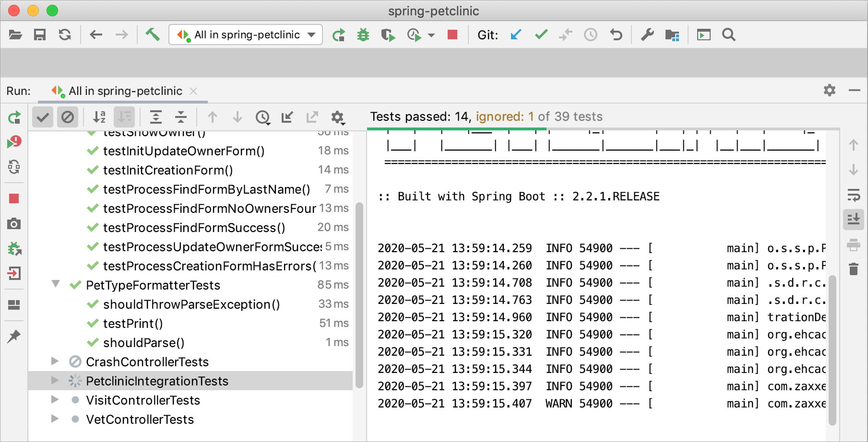This screenshot has width=868, height=442.
Task: Click the test tree vertical scrollbar
Action: pyautogui.click(x=359, y=295)
